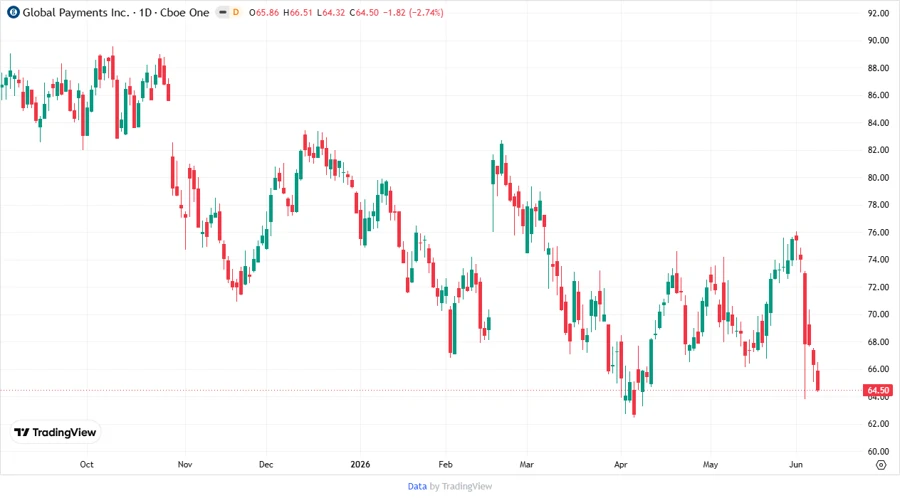
Task: Click the 82.00 price axis label
Action: point(878,150)
